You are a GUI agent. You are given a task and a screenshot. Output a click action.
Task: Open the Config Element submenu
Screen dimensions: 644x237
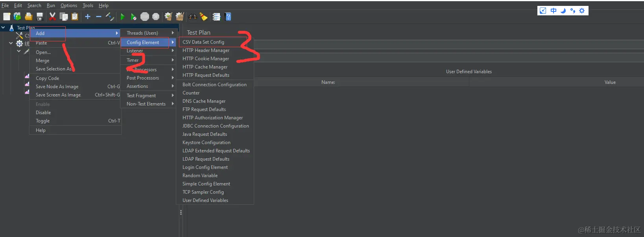tap(148, 43)
